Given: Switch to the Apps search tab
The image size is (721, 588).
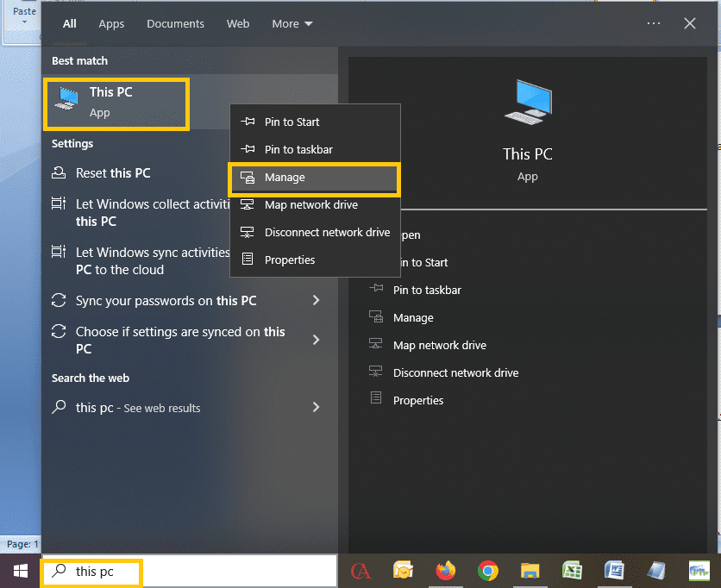Looking at the screenshot, I should coord(111,23).
